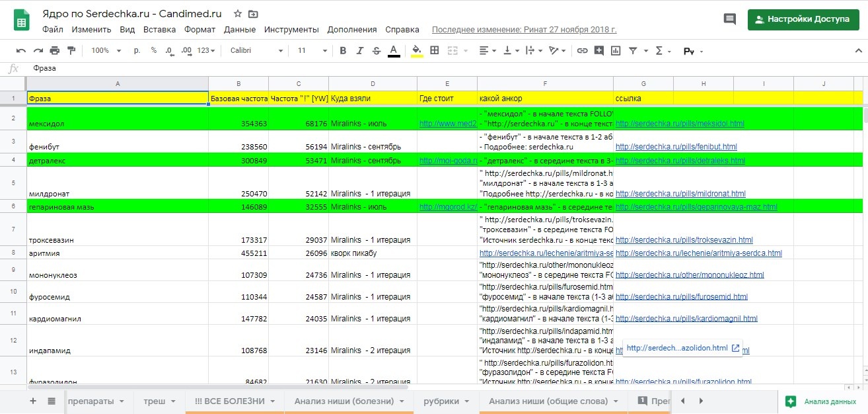Toggle strikethrough formatting
This screenshot has height=414, width=868.
click(x=377, y=50)
